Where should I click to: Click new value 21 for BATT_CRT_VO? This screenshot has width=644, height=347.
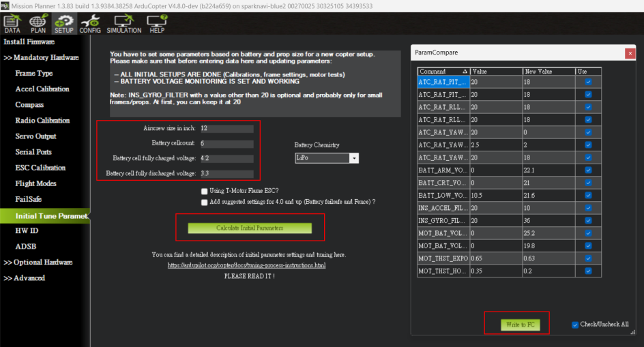[x=548, y=183]
